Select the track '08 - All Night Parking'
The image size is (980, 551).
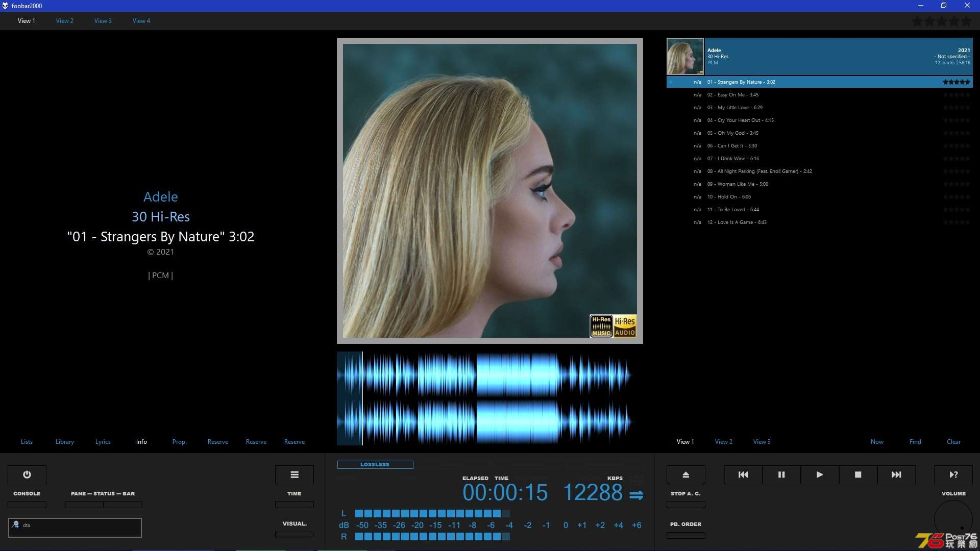[819, 171]
